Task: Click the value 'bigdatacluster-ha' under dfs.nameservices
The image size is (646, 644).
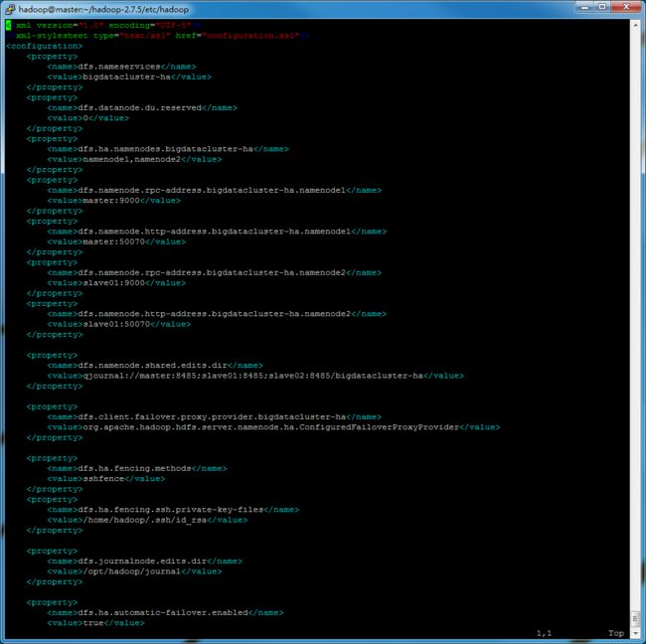Action: click(x=126, y=77)
